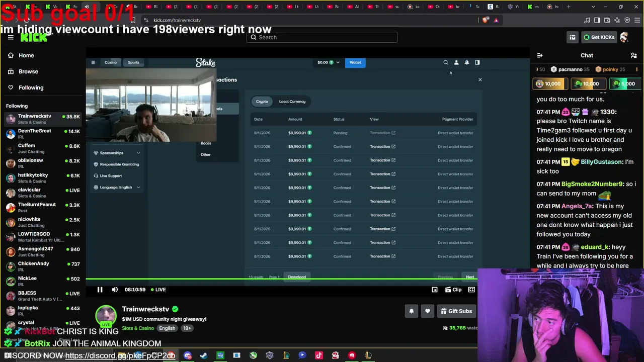Open the browser tab search dropdown arrow
The image size is (644, 362).
(593, 7)
